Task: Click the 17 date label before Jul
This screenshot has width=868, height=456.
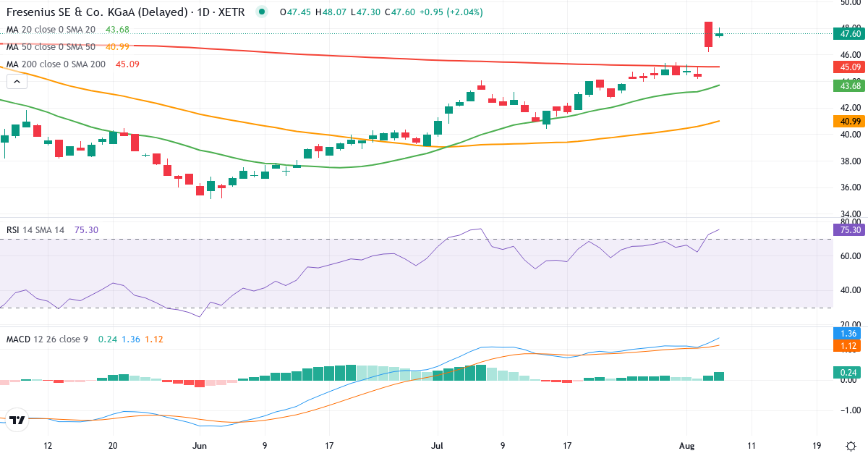Action: (330, 447)
